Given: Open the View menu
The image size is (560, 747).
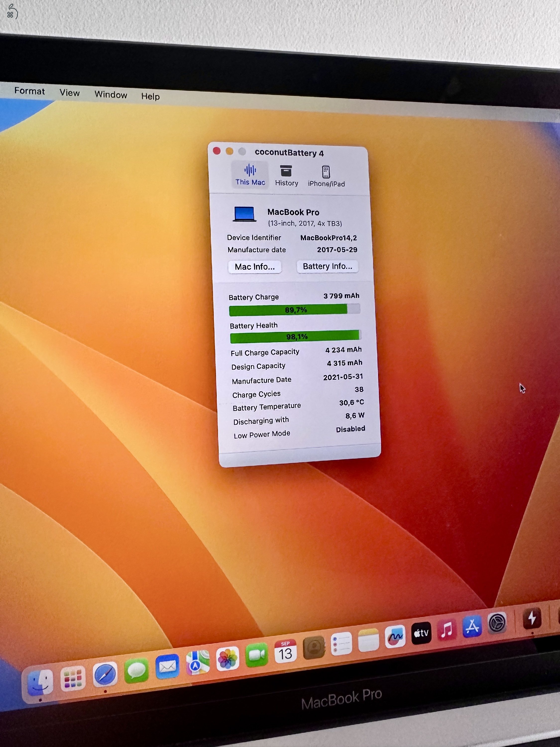Looking at the screenshot, I should click(69, 93).
